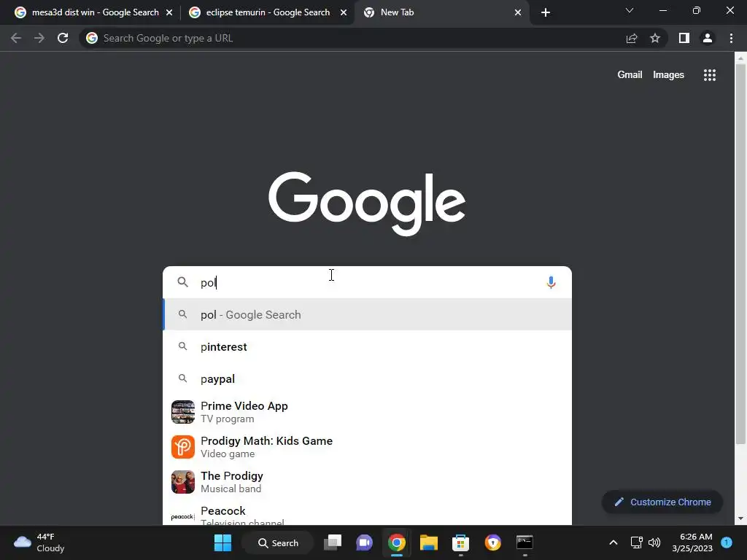Share this page via share icon
This screenshot has width=747, height=560.
coord(632,38)
